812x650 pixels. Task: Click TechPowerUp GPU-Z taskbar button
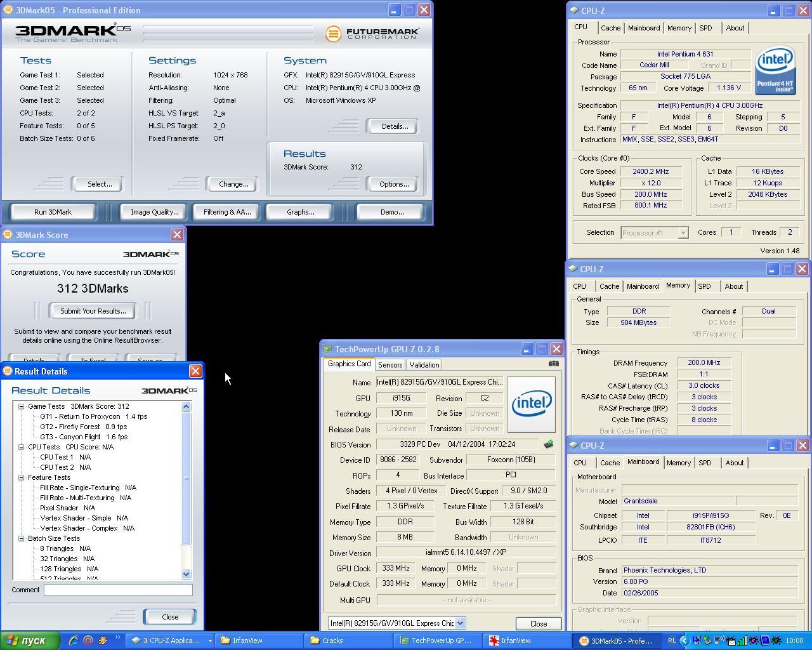tap(438, 640)
